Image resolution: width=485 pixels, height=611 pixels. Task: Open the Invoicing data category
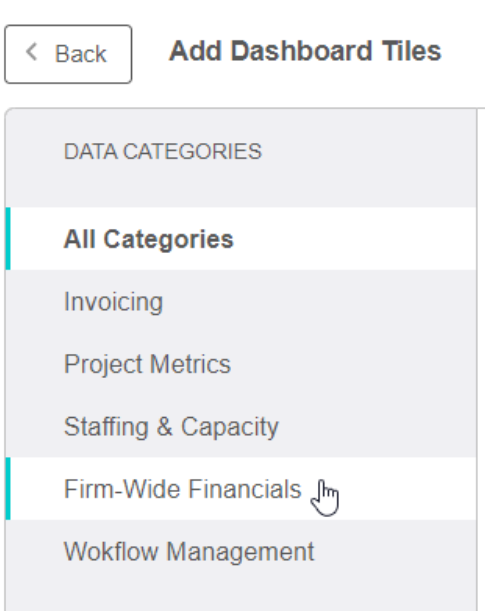(241, 301)
